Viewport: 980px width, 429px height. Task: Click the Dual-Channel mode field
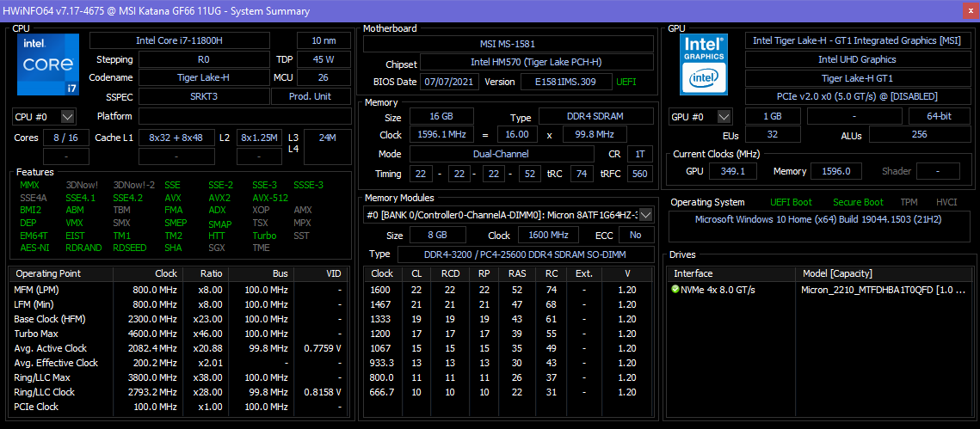[x=502, y=154]
